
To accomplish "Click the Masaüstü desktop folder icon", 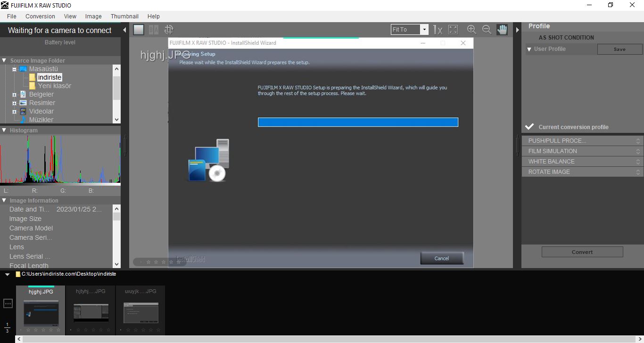I will (x=23, y=69).
